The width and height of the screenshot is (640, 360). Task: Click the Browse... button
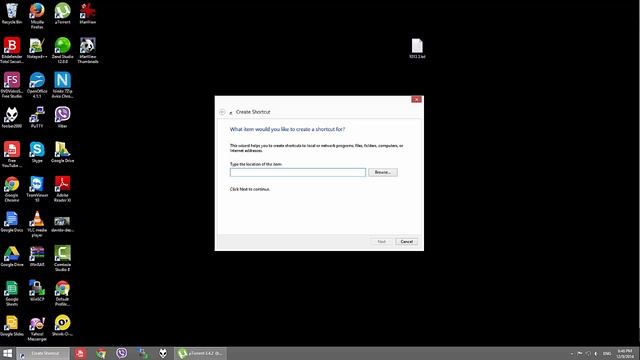click(x=382, y=172)
